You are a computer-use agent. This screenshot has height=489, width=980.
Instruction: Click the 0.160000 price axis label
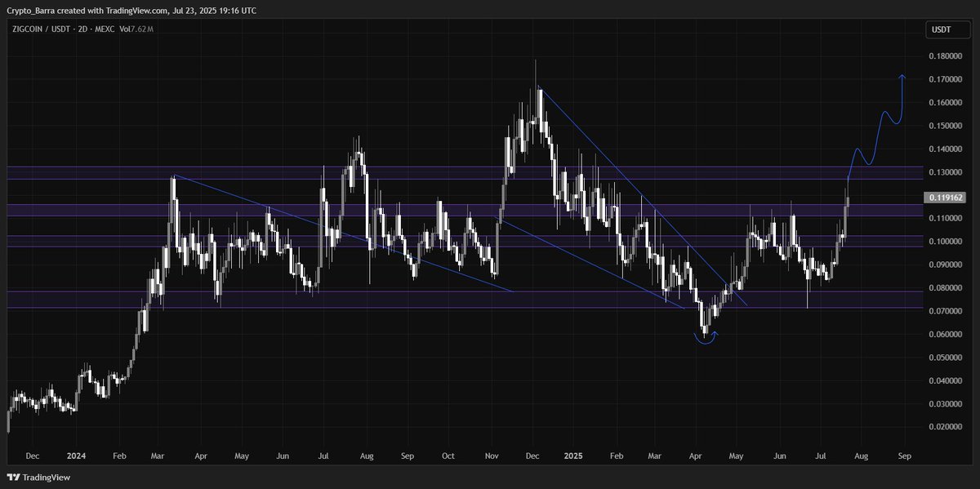click(x=946, y=103)
